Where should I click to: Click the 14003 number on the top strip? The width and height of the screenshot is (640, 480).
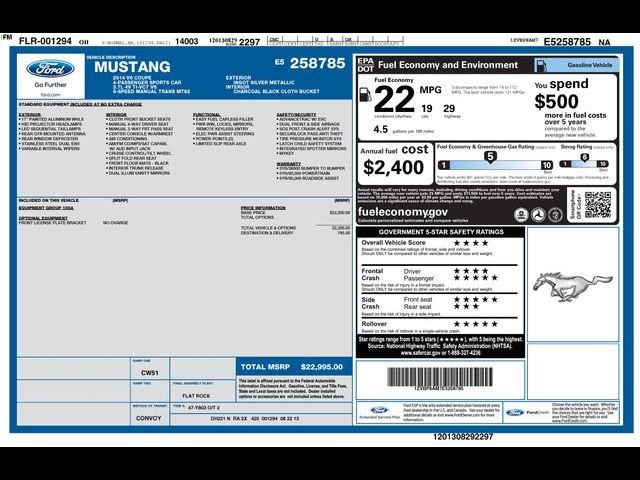[x=187, y=42]
